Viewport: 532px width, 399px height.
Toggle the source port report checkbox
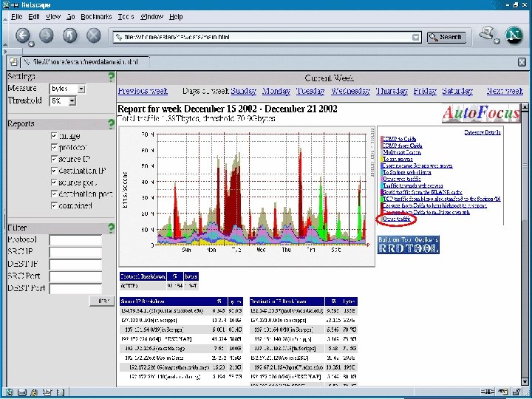(x=54, y=183)
